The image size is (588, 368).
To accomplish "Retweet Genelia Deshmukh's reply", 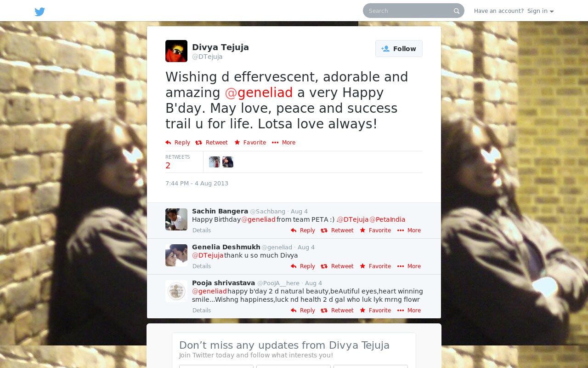I will point(337,266).
